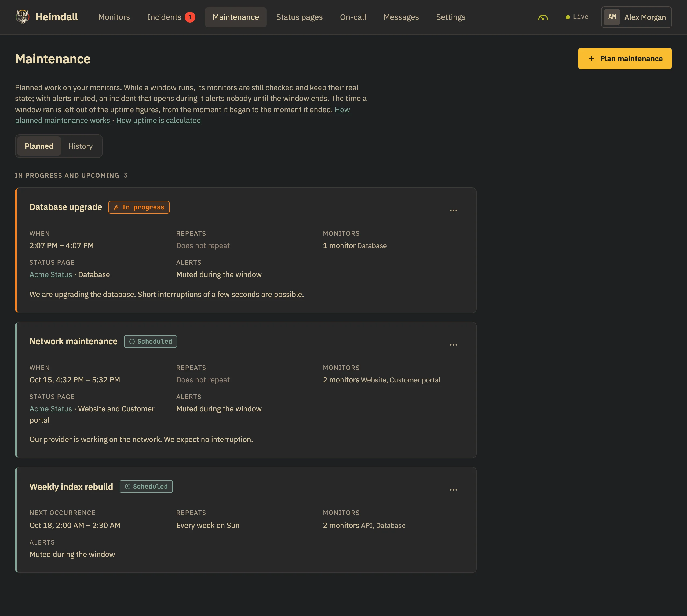Open Messages in the top nav
The image size is (687, 616).
tap(401, 17)
